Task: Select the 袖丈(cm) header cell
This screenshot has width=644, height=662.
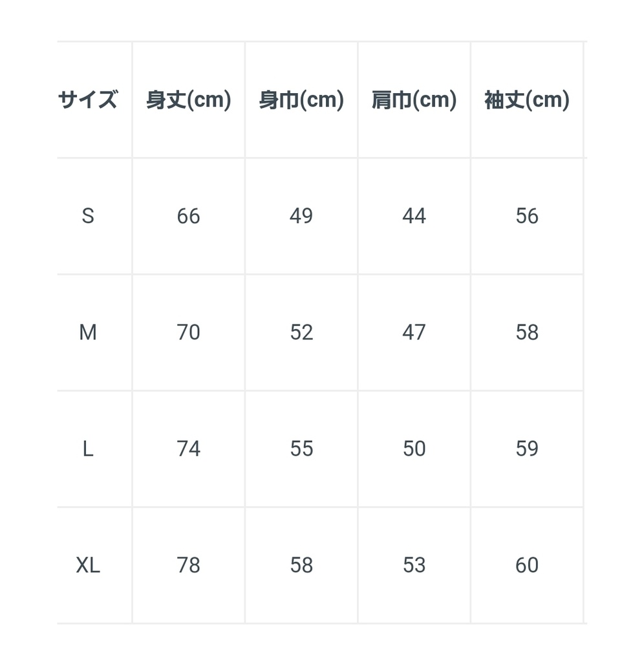Action: [527, 100]
